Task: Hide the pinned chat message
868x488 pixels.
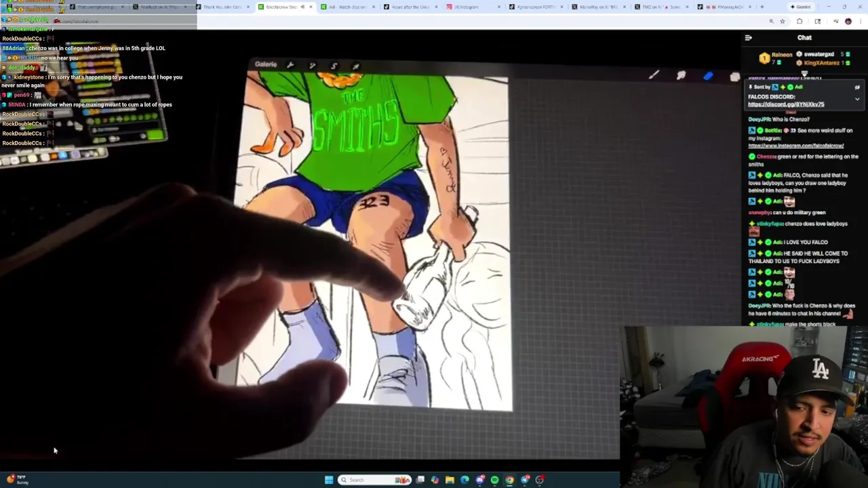Action: click(857, 87)
